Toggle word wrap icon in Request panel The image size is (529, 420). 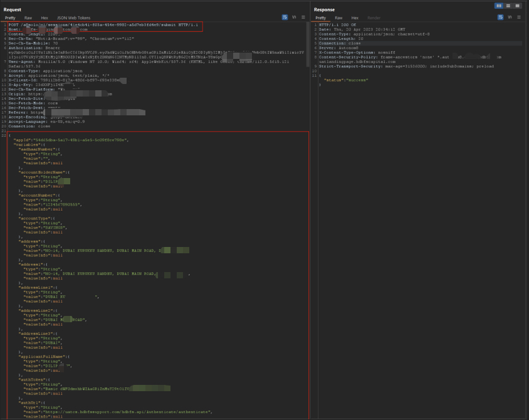click(285, 18)
